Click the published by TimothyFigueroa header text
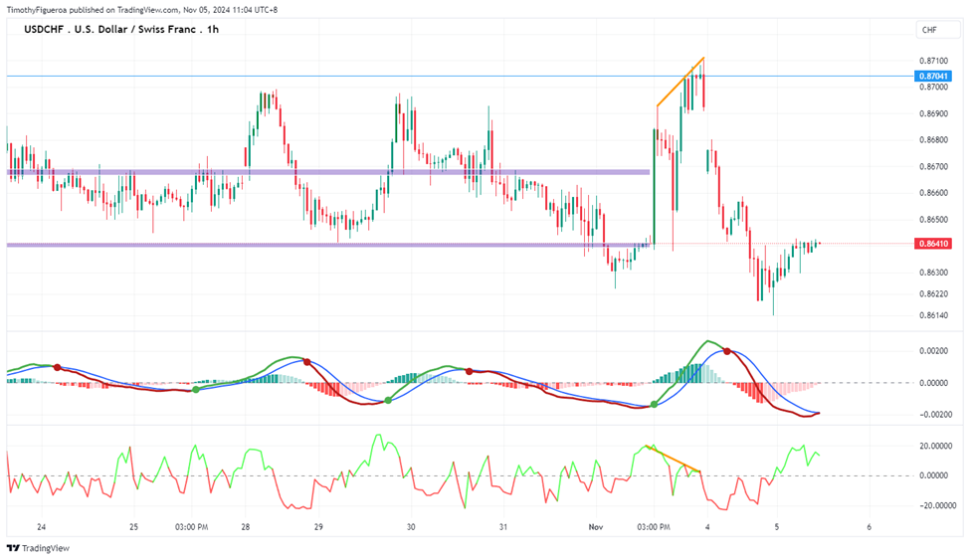 tap(141, 10)
